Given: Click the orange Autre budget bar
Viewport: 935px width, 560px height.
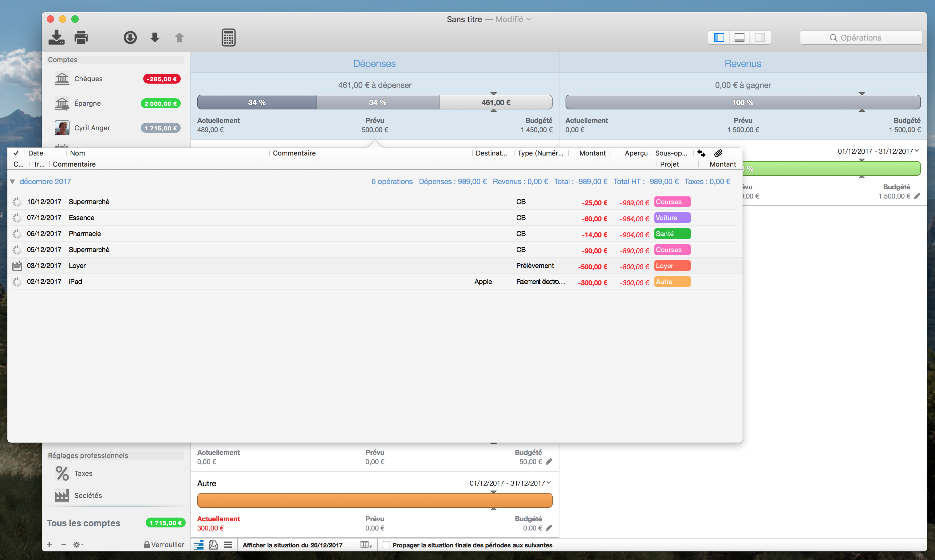Looking at the screenshot, I should pyautogui.click(x=375, y=500).
